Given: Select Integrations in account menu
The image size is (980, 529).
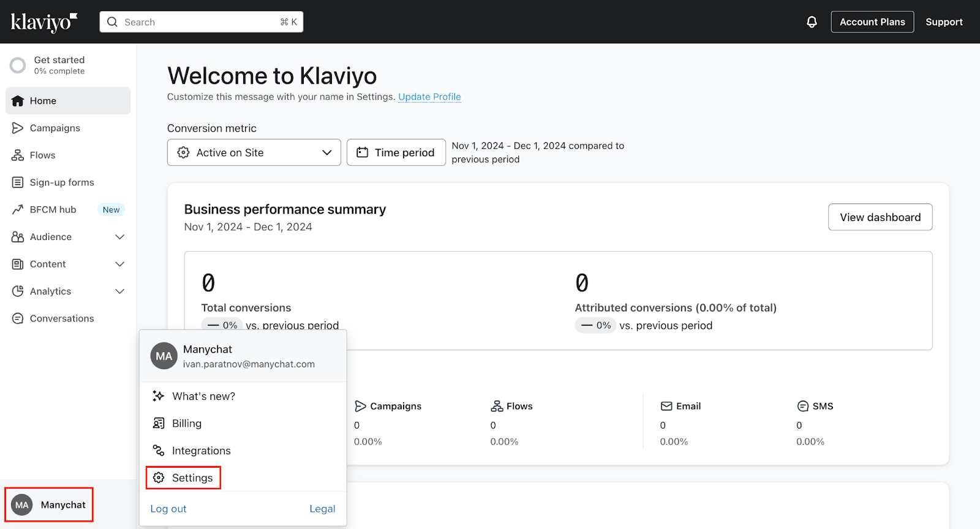Looking at the screenshot, I should pos(243,451).
